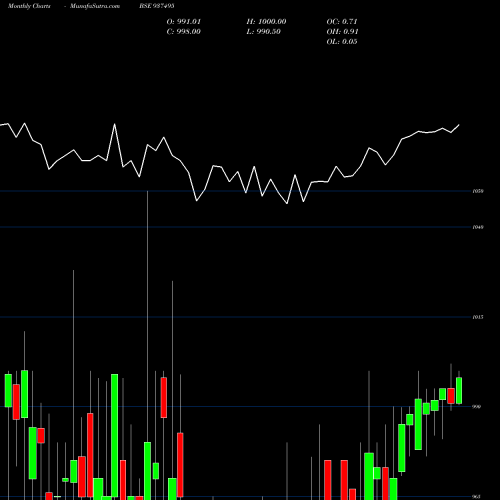Click the 990 price axis label
The image size is (500, 500).
coord(477,407)
